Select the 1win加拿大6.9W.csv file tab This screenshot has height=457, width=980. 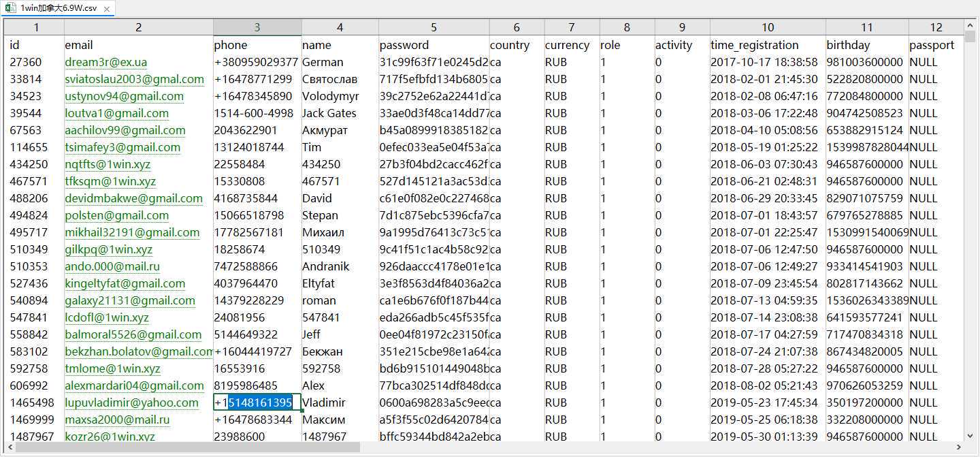click(57, 8)
